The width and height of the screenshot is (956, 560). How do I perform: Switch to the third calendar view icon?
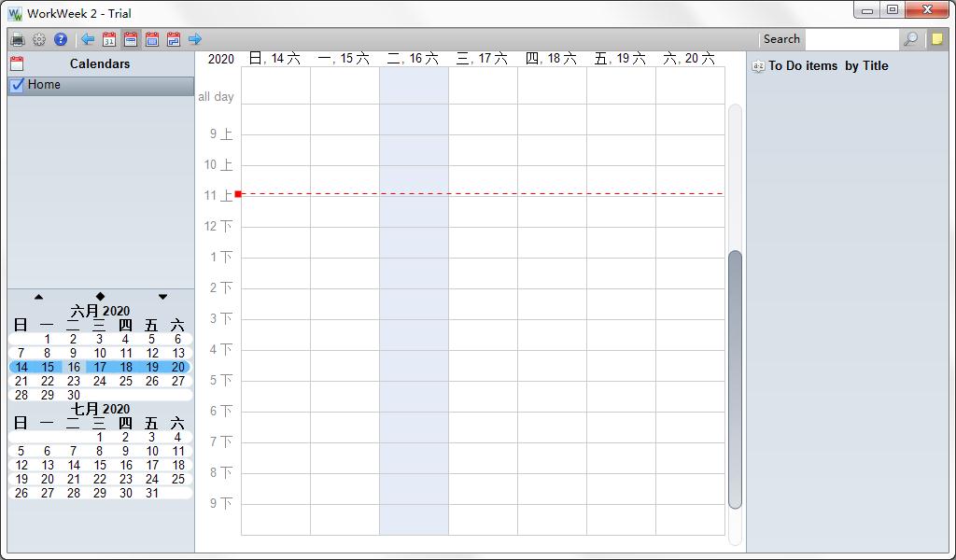click(x=152, y=39)
